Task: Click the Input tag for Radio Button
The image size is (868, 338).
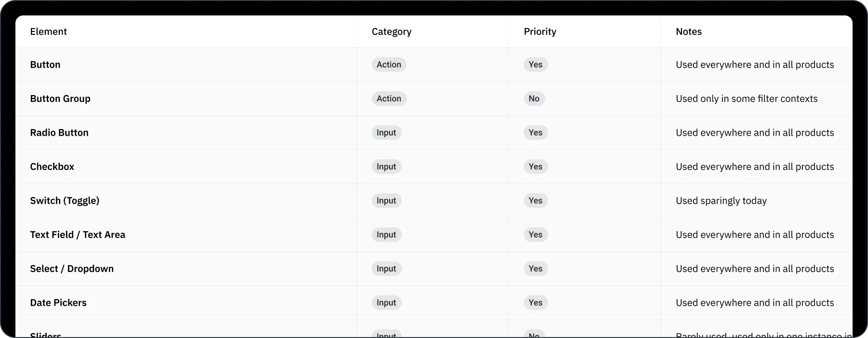Action: point(386,133)
